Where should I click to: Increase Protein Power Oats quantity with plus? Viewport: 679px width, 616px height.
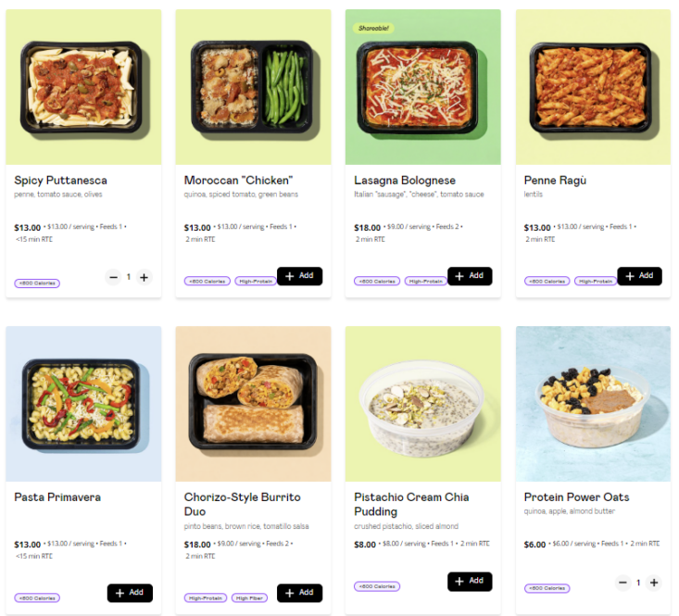pyautogui.click(x=654, y=583)
